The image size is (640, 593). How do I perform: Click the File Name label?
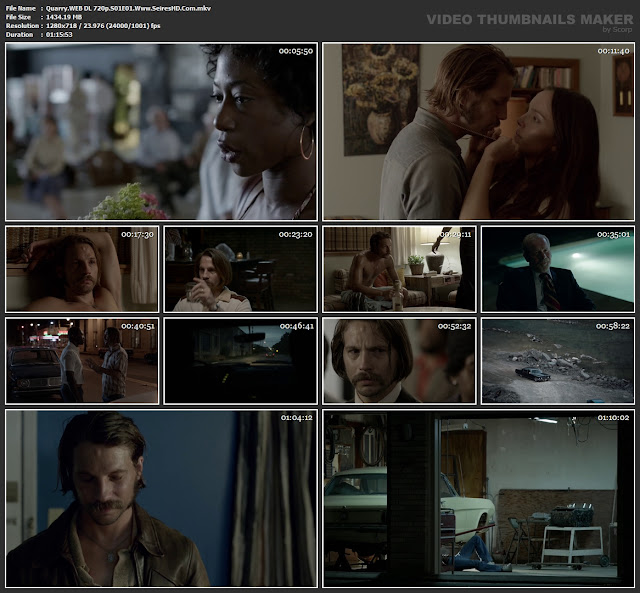(20, 8)
